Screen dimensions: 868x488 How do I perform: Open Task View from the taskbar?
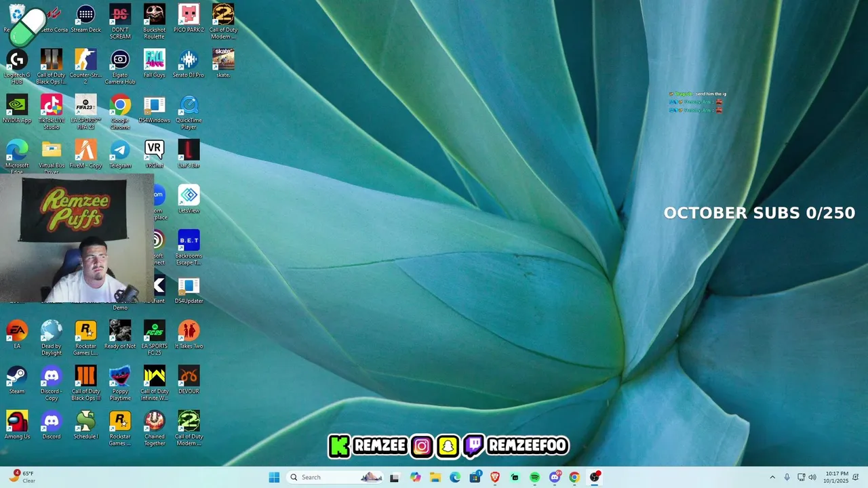pos(395,477)
